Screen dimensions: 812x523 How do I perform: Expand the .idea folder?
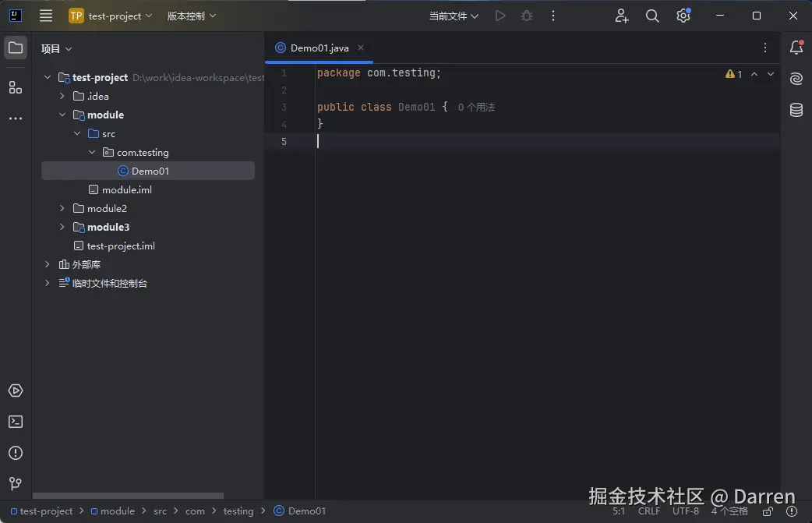point(62,96)
